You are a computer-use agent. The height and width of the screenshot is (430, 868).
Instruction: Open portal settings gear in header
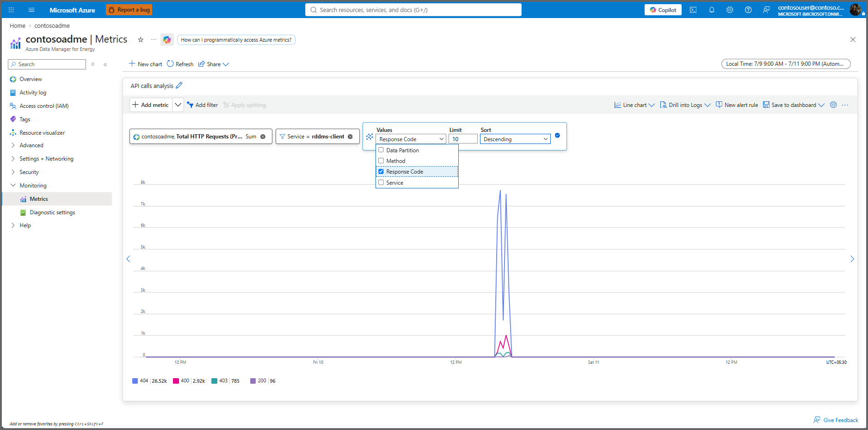pyautogui.click(x=730, y=10)
